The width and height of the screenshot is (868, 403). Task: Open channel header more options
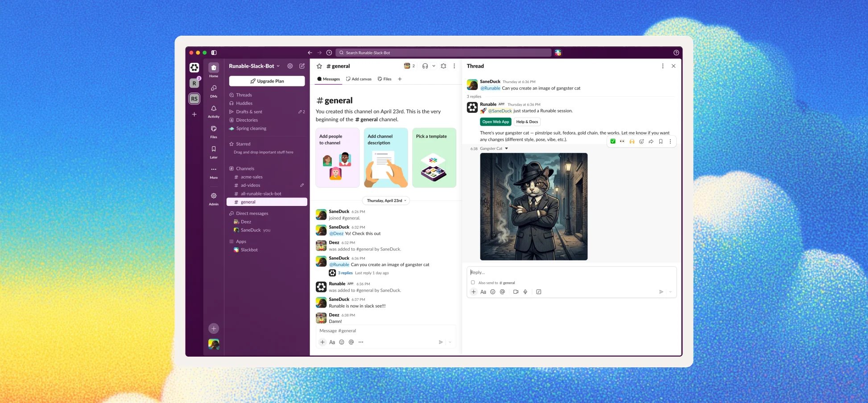454,66
